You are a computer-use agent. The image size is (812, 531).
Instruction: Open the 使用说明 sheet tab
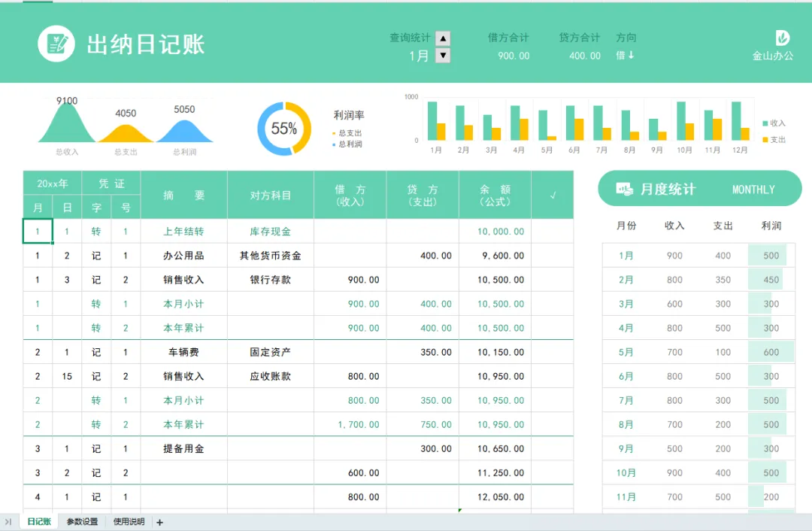click(x=129, y=522)
